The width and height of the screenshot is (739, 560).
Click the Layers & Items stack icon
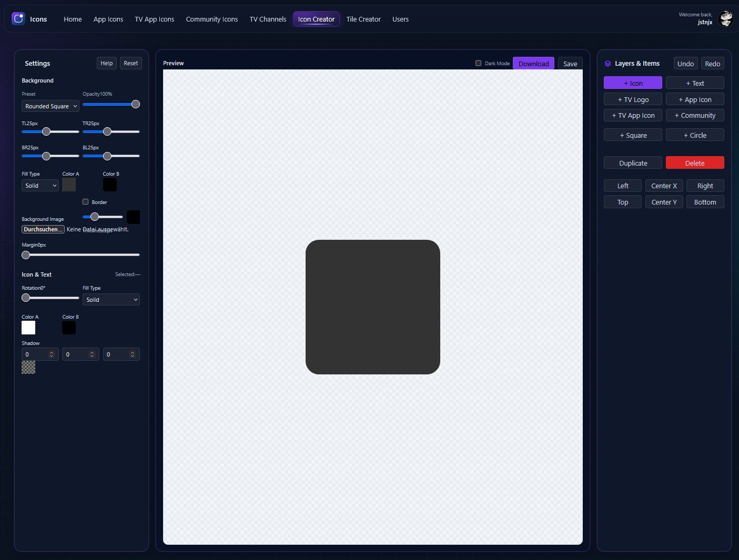(608, 64)
